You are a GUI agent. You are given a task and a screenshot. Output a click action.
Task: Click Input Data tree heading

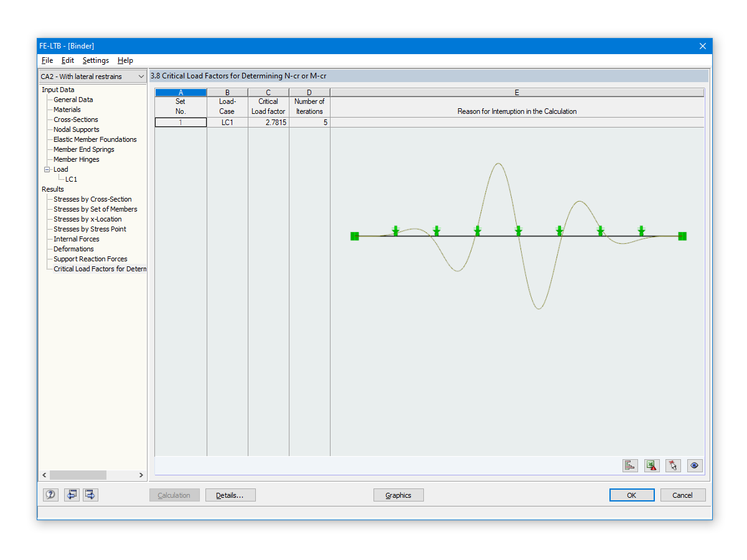58,90
